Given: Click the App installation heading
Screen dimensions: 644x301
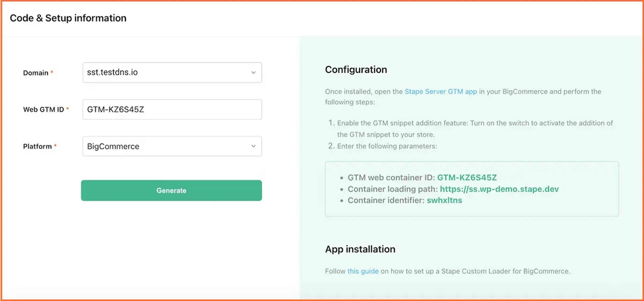Looking at the screenshot, I should click(x=360, y=249).
